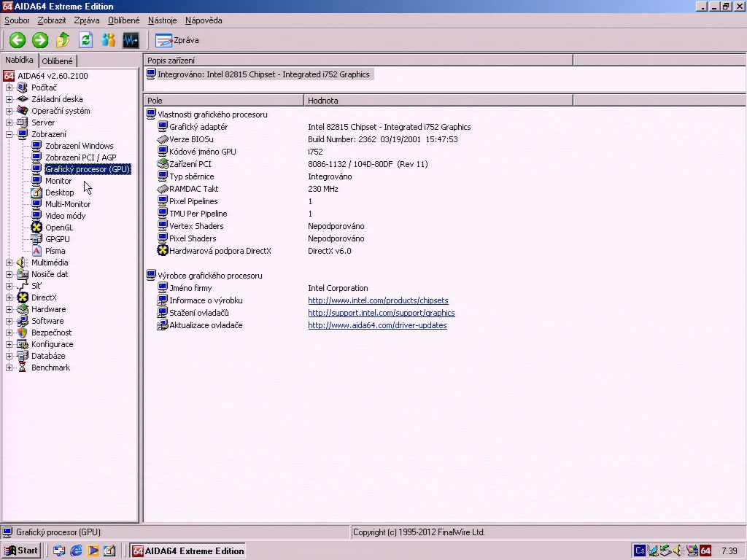Screen dimensions: 747x560
Task: Click the green Forward arrow toolbar button
Action: pyautogui.click(x=40, y=40)
